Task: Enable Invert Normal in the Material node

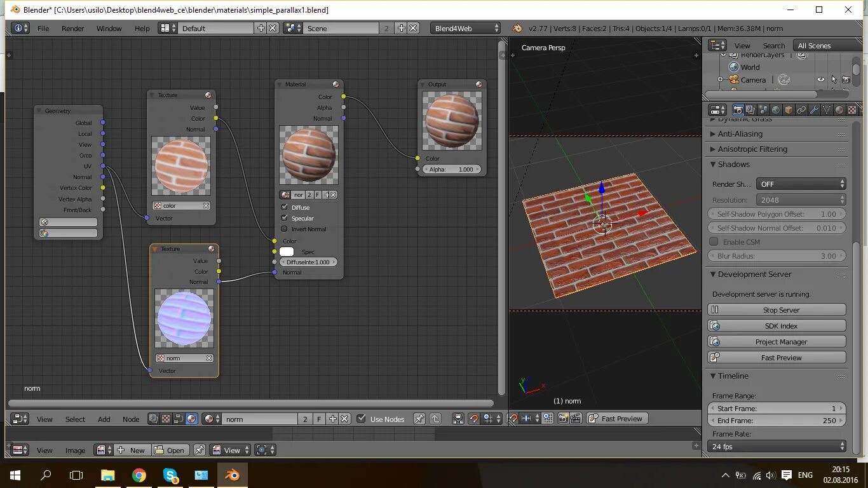Action: [285, 229]
